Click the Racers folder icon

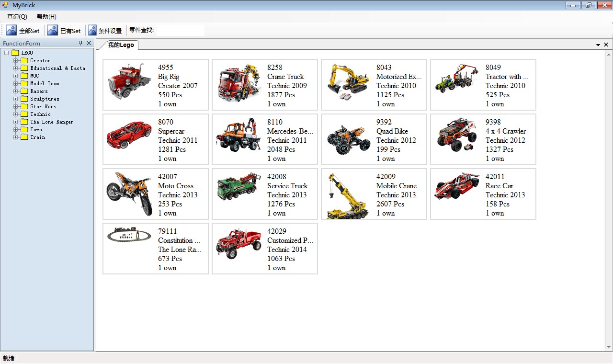[24, 91]
